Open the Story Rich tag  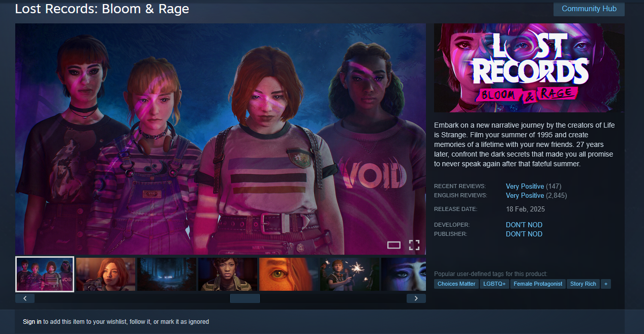coord(583,284)
